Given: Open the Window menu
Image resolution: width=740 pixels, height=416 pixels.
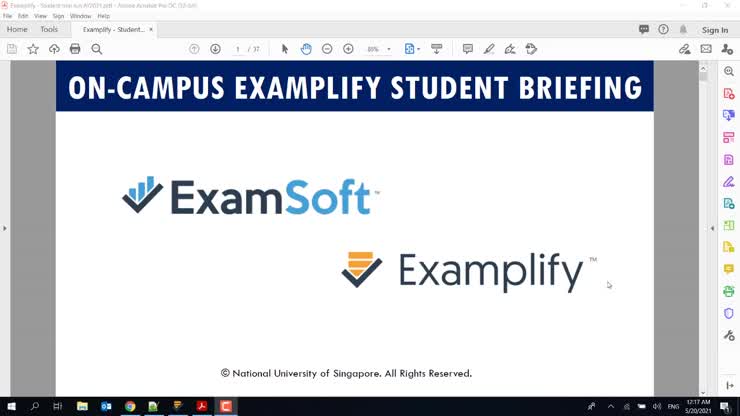Looking at the screenshot, I should click(80, 16).
